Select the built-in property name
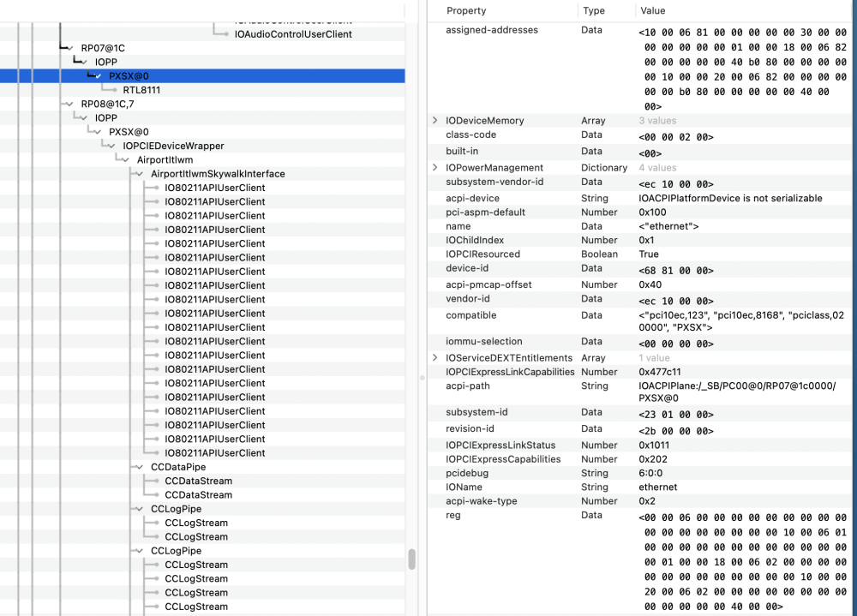Screen dimensions: 857x616 pyautogui.click(x=462, y=151)
